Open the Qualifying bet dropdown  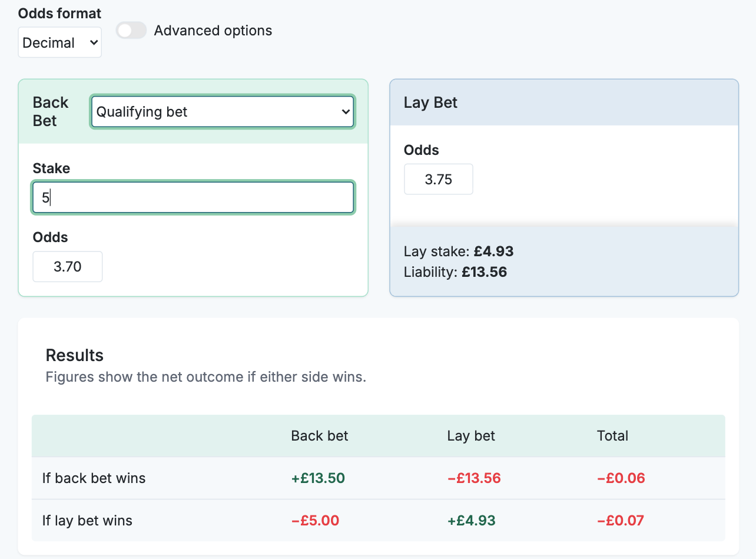(222, 111)
